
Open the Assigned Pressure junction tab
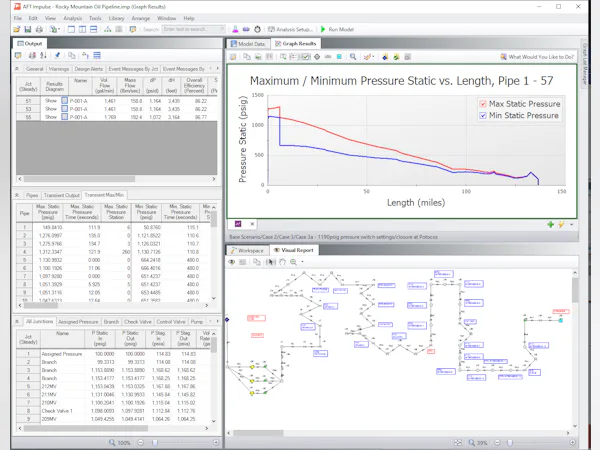[x=78, y=322]
